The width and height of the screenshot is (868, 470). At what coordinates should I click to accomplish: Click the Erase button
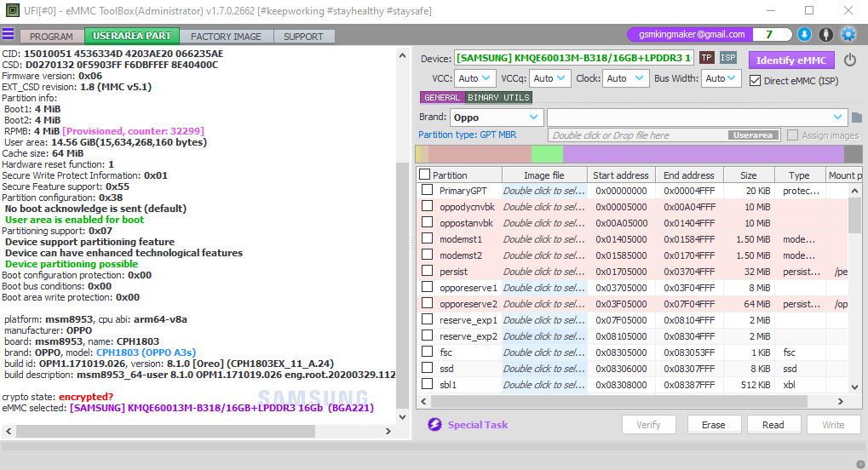pyautogui.click(x=714, y=425)
